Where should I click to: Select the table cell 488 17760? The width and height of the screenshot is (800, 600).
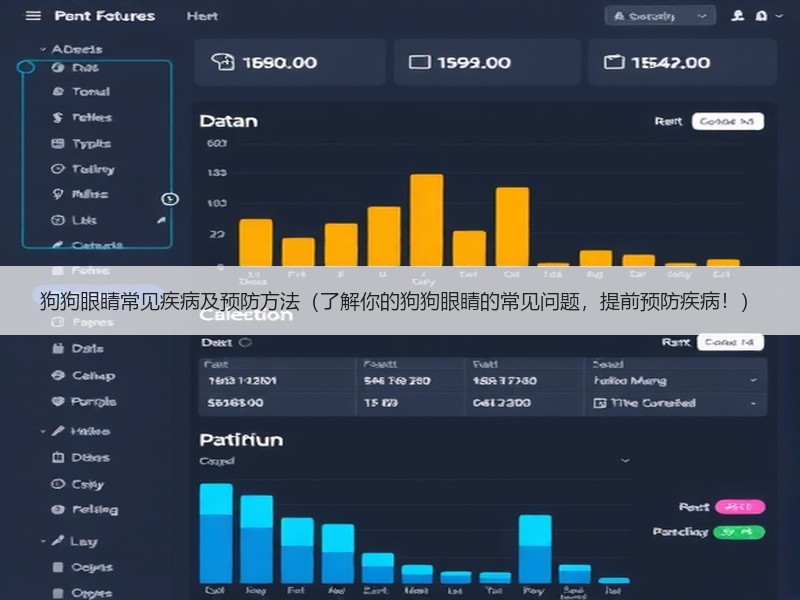[x=504, y=381]
